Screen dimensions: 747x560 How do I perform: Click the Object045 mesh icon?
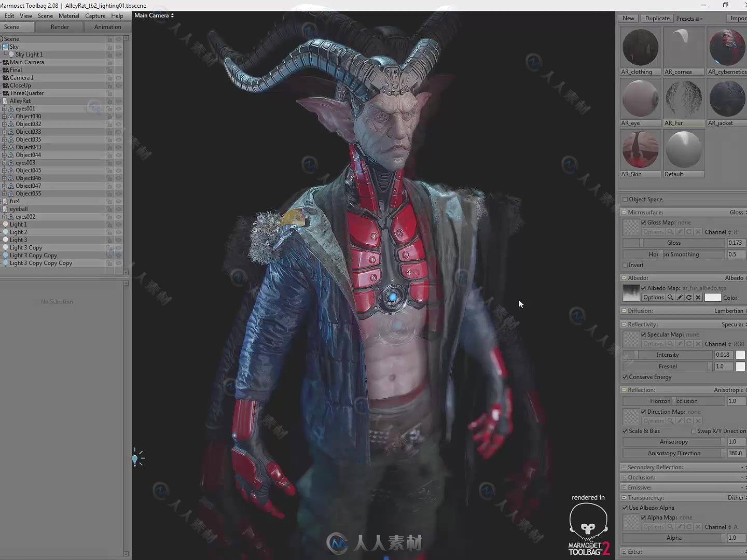[11, 171]
